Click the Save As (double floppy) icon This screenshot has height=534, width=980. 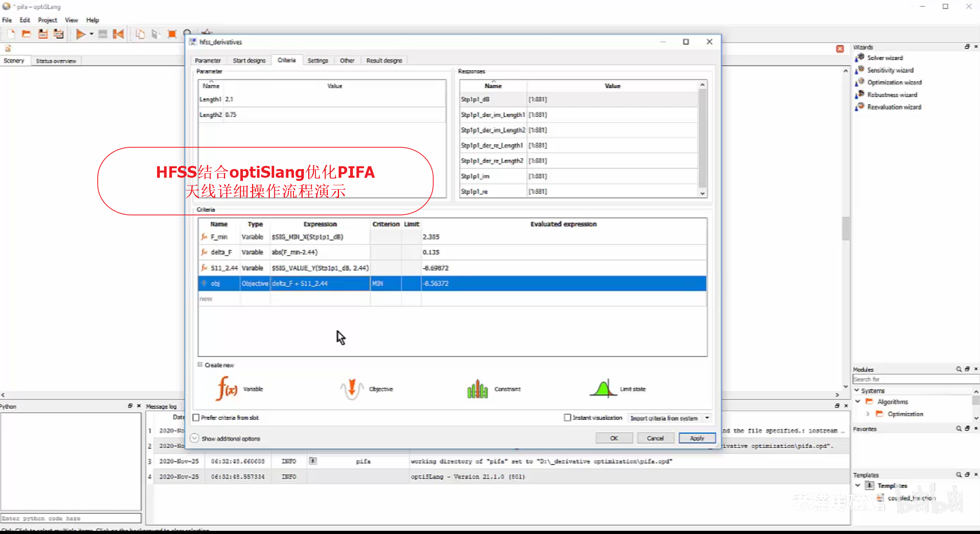59,34
